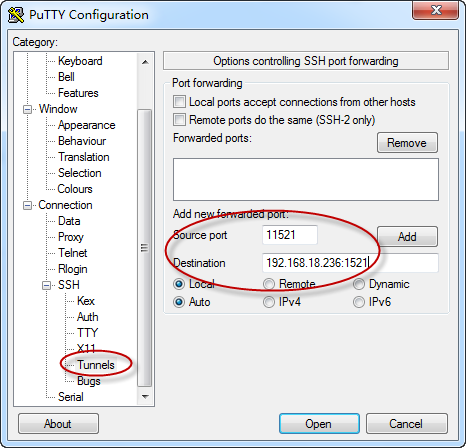
Task: Select the IPv4 radio button
Action: click(x=269, y=302)
